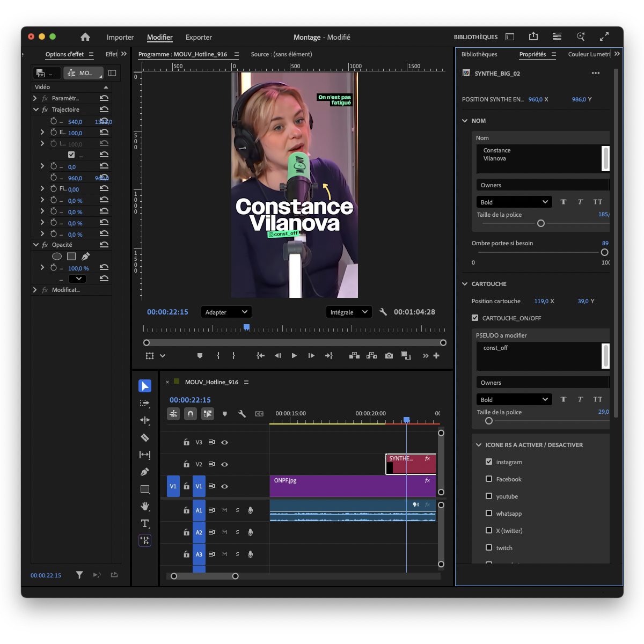Toggle the CARTOUCHE_ON/OFF checkbox
Screen dimensions: 644x644
[x=475, y=318]
